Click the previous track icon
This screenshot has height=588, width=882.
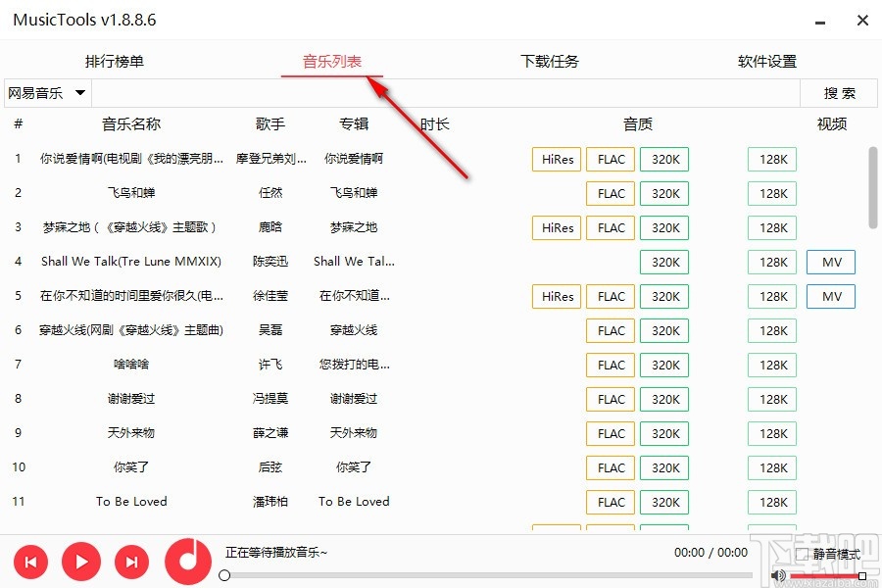[x=30, y=562]
